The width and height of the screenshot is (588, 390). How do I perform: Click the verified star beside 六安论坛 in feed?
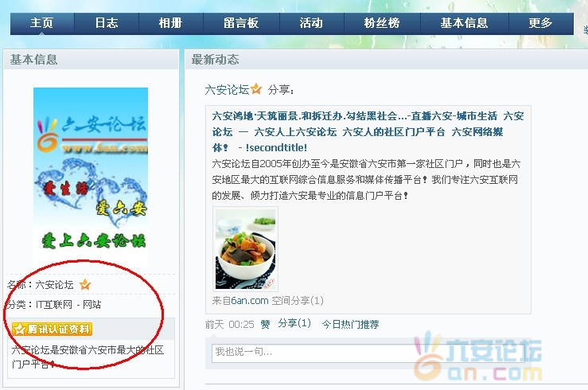coord(256,89)
